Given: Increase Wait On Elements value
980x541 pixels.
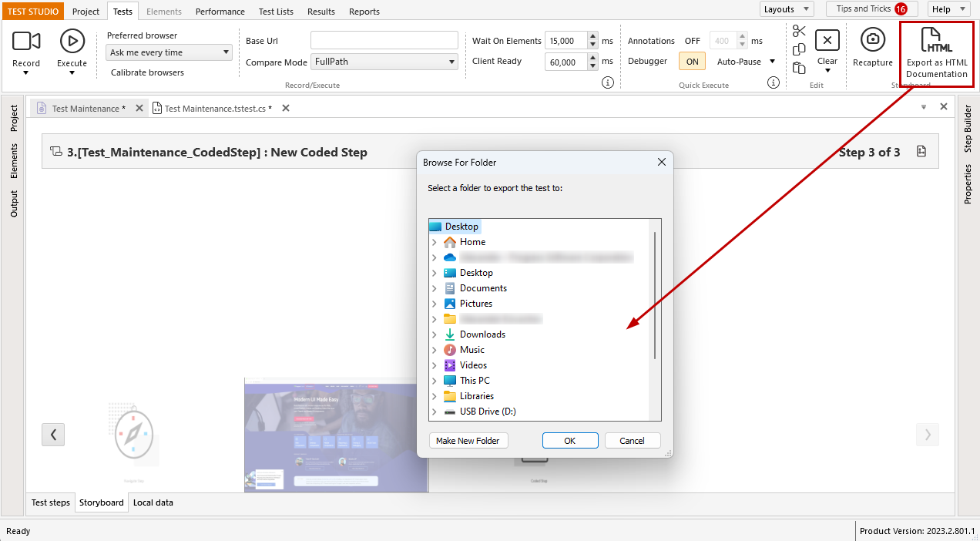Looking at the screenshot, I should tap(592, 36).
